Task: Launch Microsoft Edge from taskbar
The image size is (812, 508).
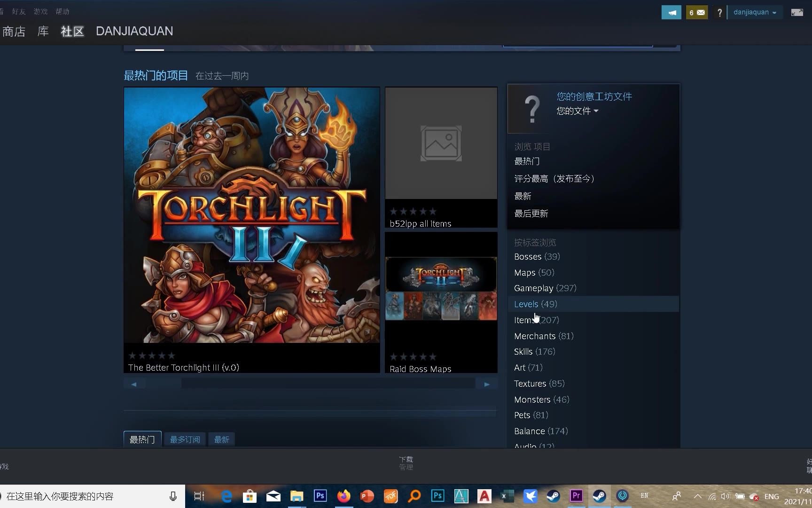Action: point(226,496)
